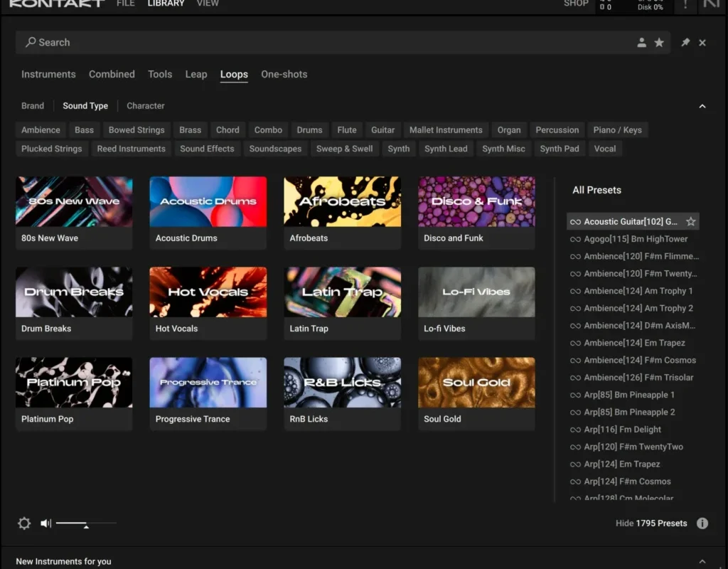Click the magnifier search icon
Image resolution: width=728 pixels, height=569 pixels.
31,42
